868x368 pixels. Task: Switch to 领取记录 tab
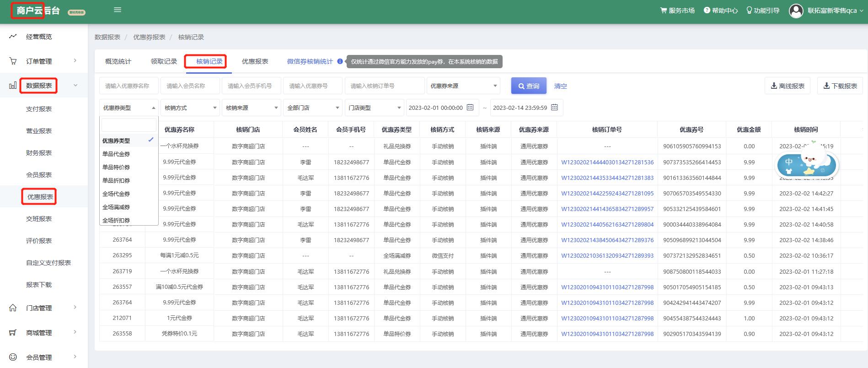(x=164, y=61)
